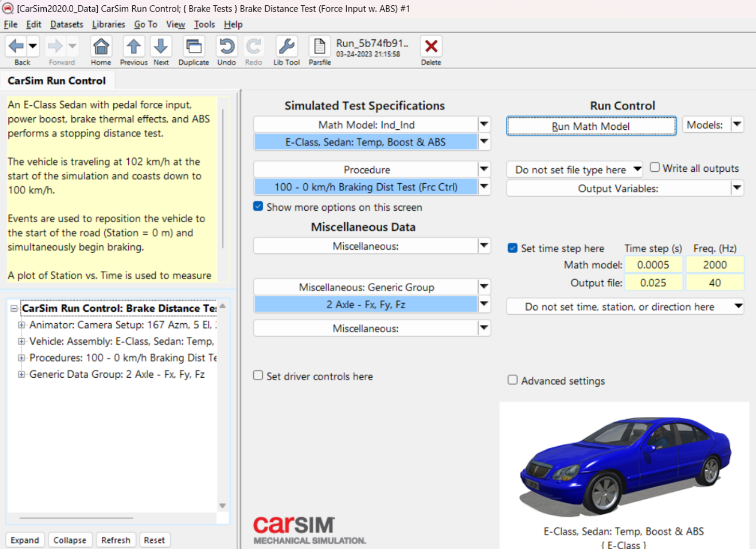Delete the run with the red X
This screenshot has width=756, height=549.
(431, 47)
